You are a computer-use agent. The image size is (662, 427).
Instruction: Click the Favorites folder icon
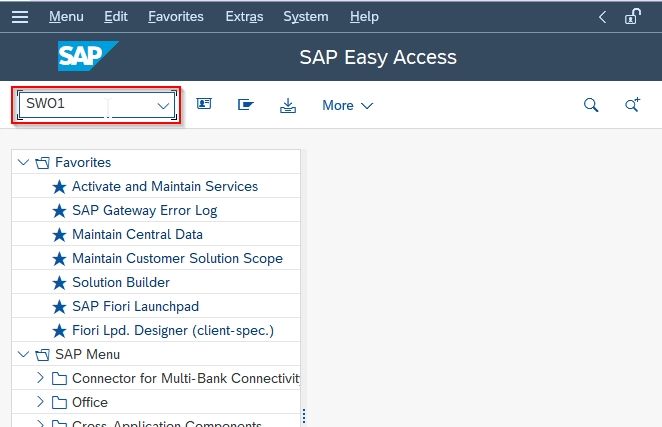point(42,163)
